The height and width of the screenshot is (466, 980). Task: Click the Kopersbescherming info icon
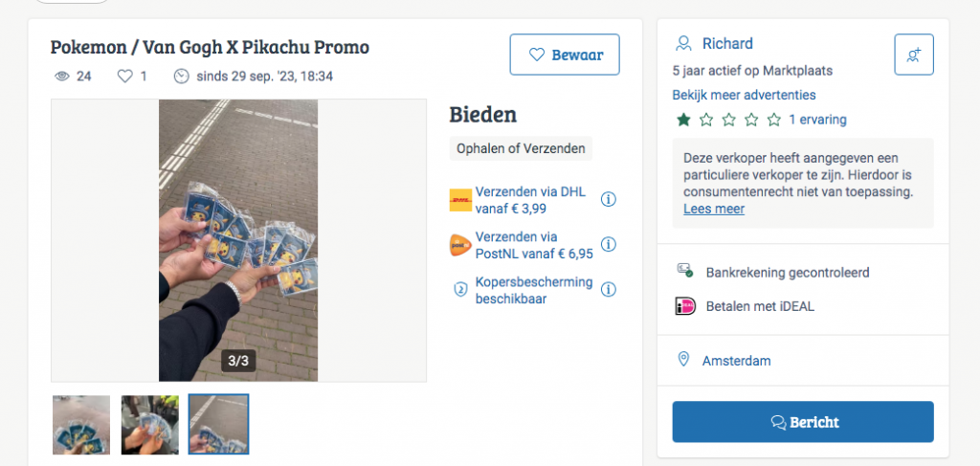(x=608, y=289)
